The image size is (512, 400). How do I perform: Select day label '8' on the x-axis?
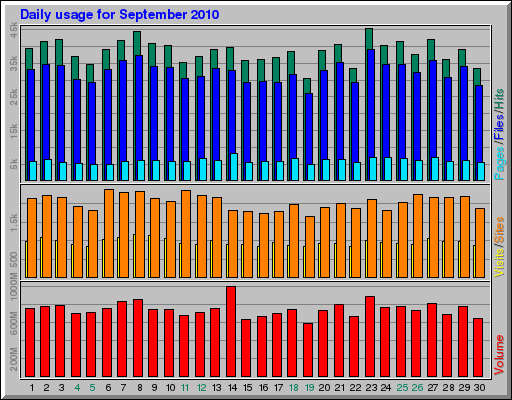click(139, 388)
